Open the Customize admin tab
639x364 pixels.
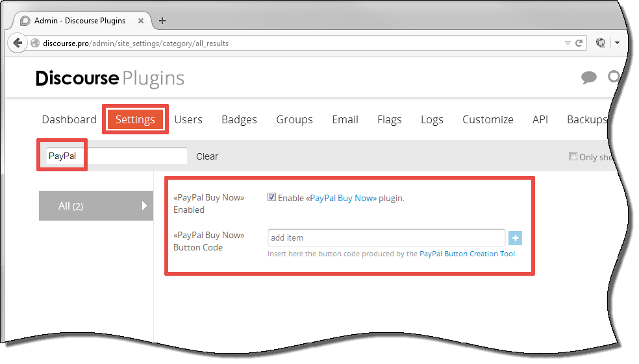488,119
